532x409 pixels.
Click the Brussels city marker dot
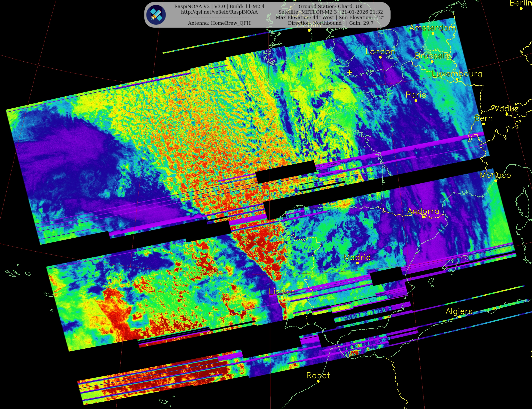(432, 62)
